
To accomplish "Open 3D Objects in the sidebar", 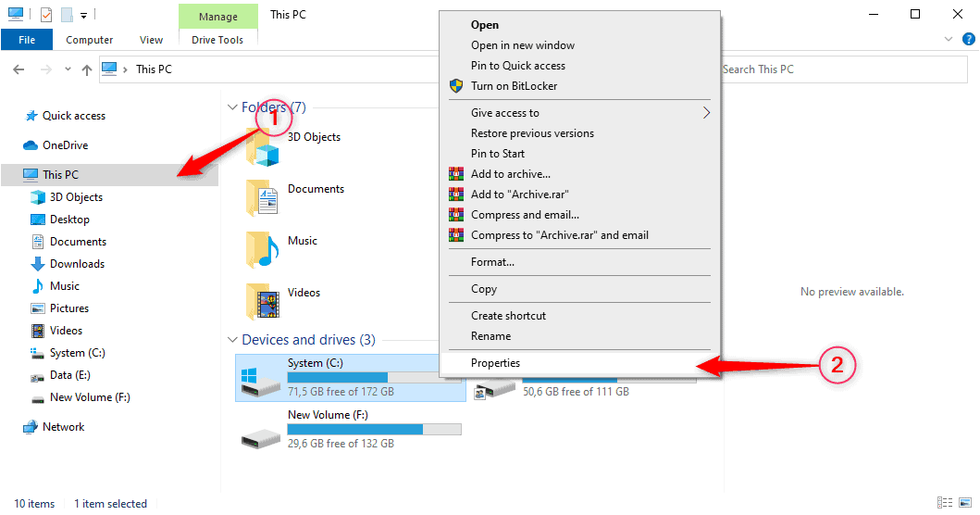I will point(76,197).
